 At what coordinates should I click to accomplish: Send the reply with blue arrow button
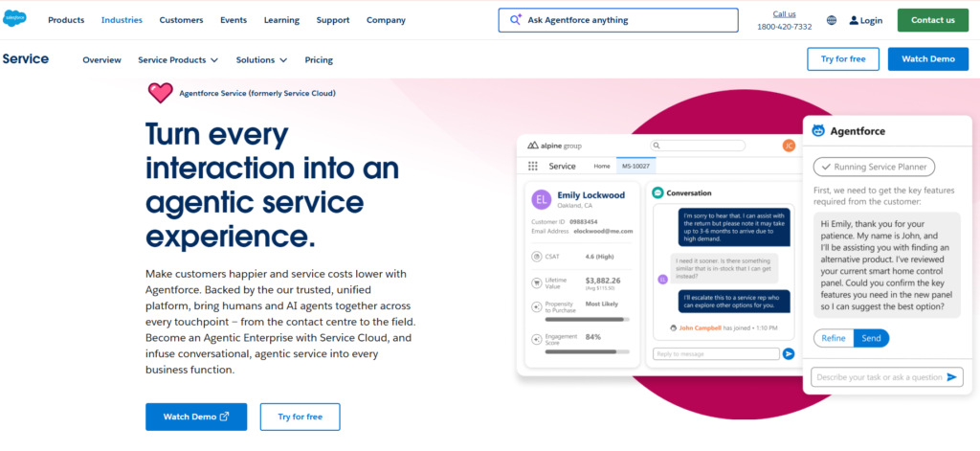(x=789, y=354)
